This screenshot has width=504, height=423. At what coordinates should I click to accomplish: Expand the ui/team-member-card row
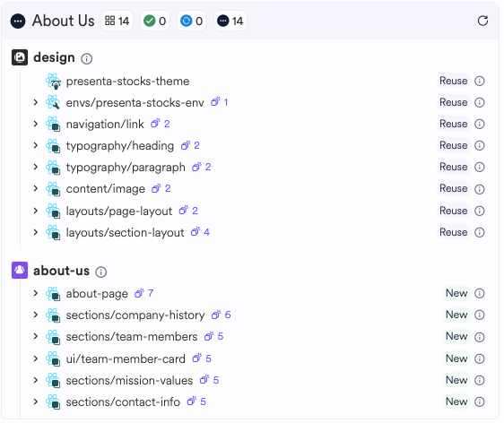coord(35,358)
